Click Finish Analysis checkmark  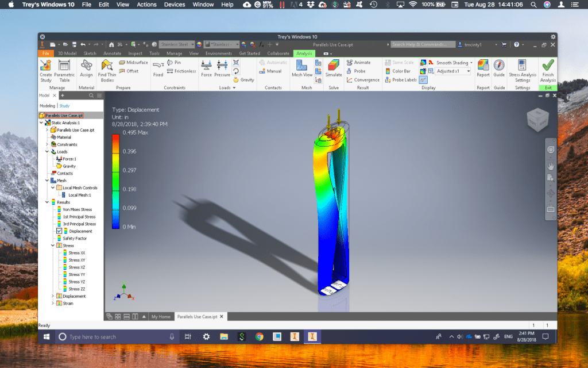[x=548, y=71]
